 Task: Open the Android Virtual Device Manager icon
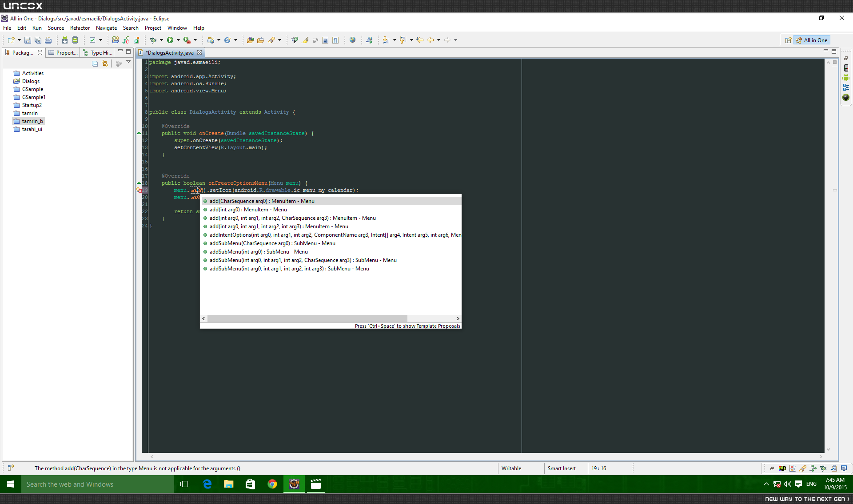pyautogui.click(x=75, y=40)
